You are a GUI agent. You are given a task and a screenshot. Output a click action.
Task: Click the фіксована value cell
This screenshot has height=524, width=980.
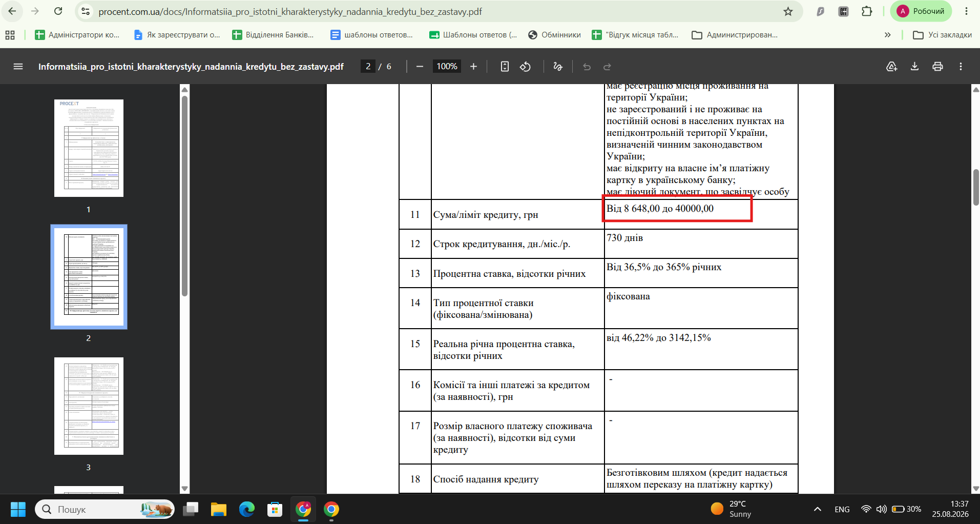701,308
